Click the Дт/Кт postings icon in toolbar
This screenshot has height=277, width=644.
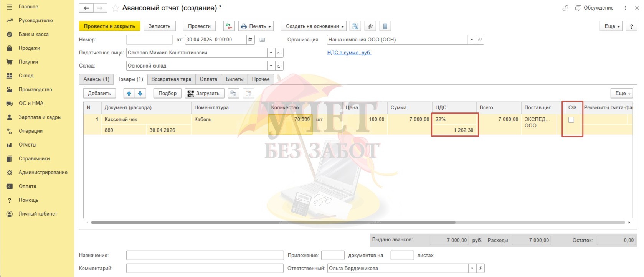[x=229, y=26]
